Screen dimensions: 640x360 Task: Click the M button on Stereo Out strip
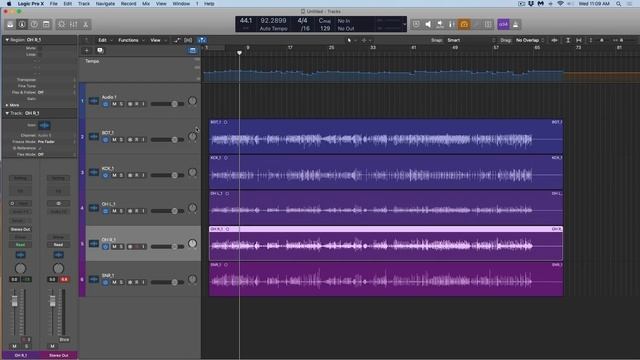[52, 346]
